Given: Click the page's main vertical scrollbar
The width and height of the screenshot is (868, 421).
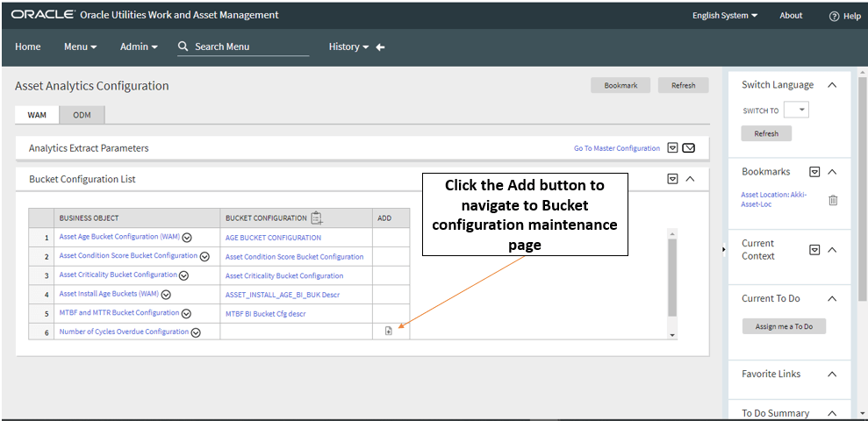Looking at the screenshot, I should coord(863,188).
